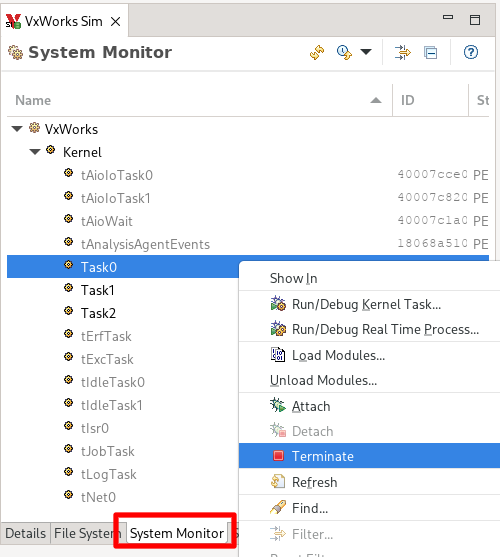500x557 pixels.
Task: Click ID value 18068a510 for tAnalysisAgentEvents
Action: tap(432, 243)
